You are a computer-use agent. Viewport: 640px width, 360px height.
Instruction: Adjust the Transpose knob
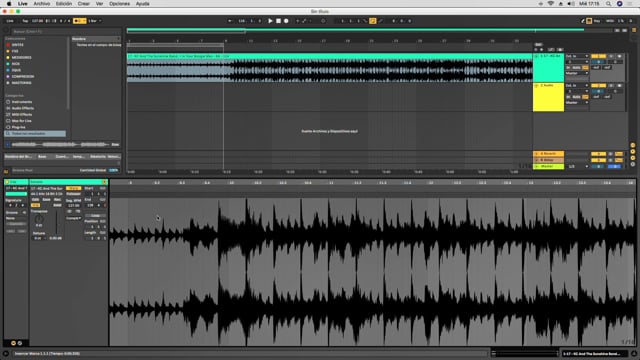39,220
